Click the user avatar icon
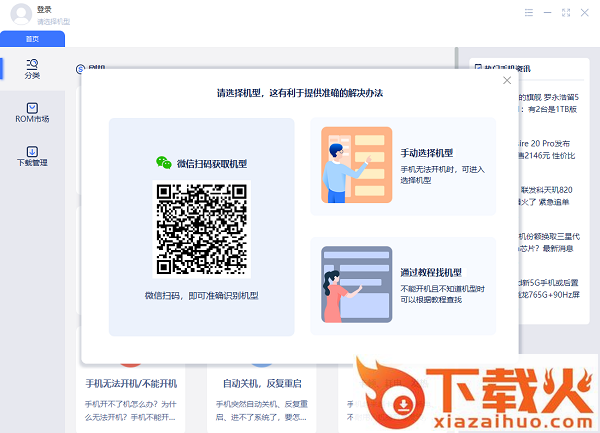The height and width of the screenshot is (433, 600). pyautogui.click(x=21, y=14)
